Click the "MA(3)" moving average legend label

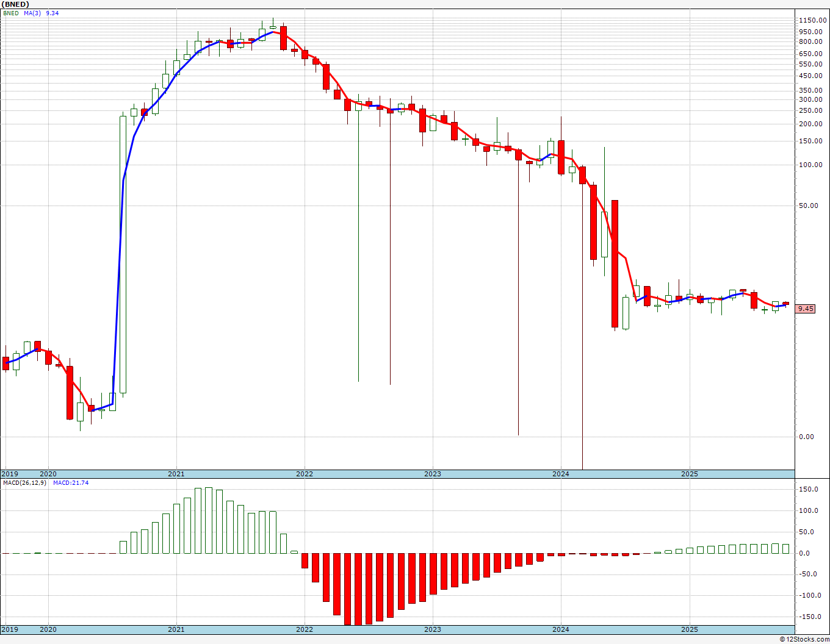click(x=33, y=13)
